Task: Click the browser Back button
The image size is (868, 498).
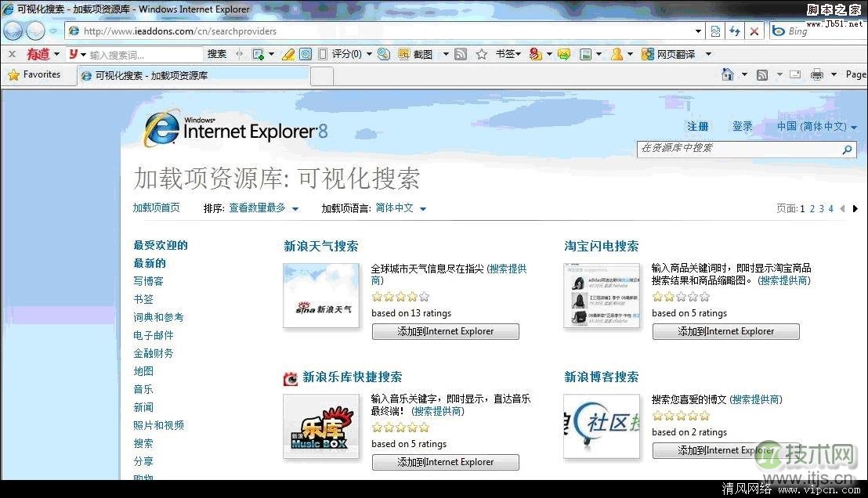Action: pos(13,31)
